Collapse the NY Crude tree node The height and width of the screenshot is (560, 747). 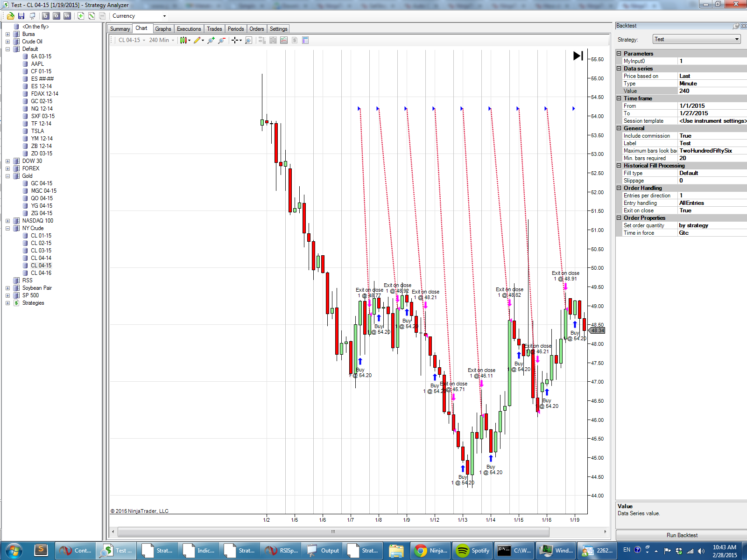7,228
